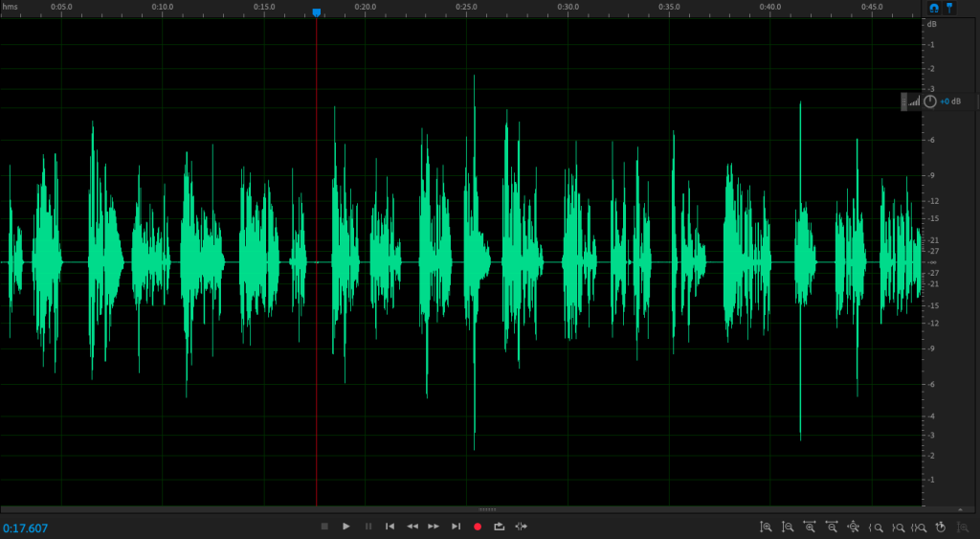The width and height of the screenshot is (980, 539).
Task: Click the 0:10.0 mark on time ruler
Action: tap(163, 7)
